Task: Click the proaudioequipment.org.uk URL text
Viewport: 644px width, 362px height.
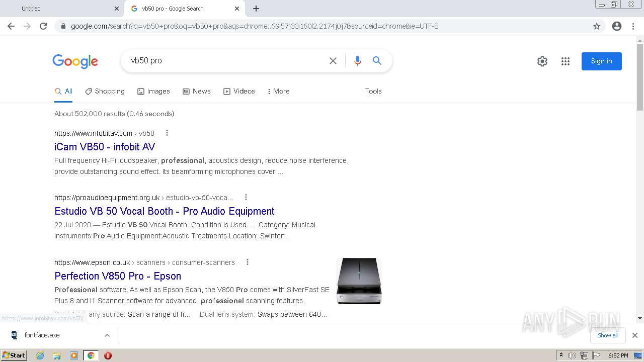Action: click(x=107, y=198)
